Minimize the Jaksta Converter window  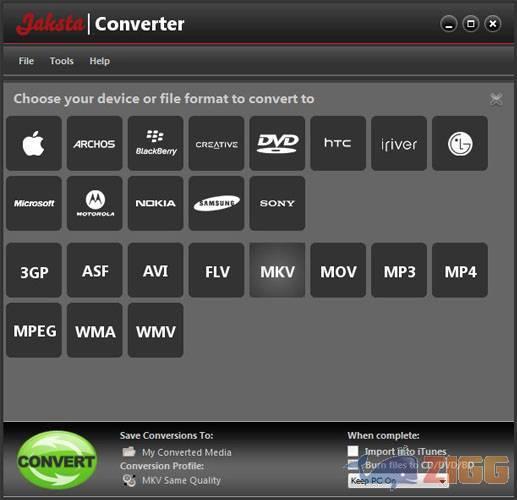pyautogui.click(x=449, y=24)
